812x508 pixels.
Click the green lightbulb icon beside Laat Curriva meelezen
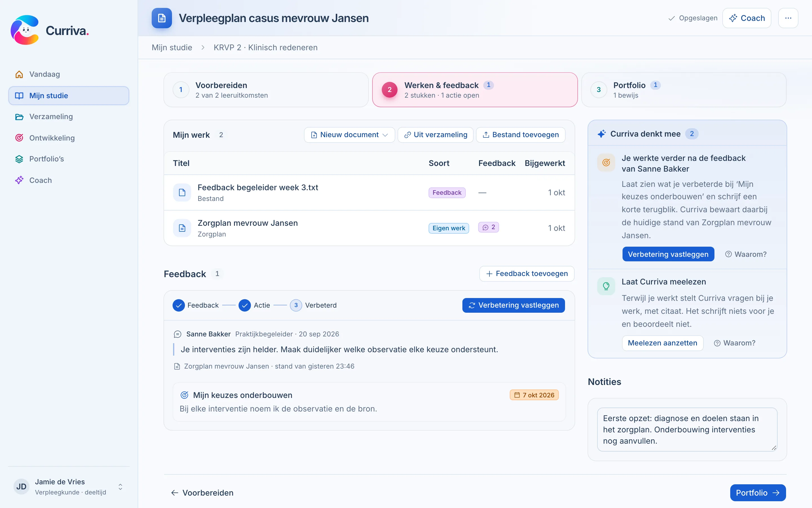pyautogui.click(x=606, y=286)
